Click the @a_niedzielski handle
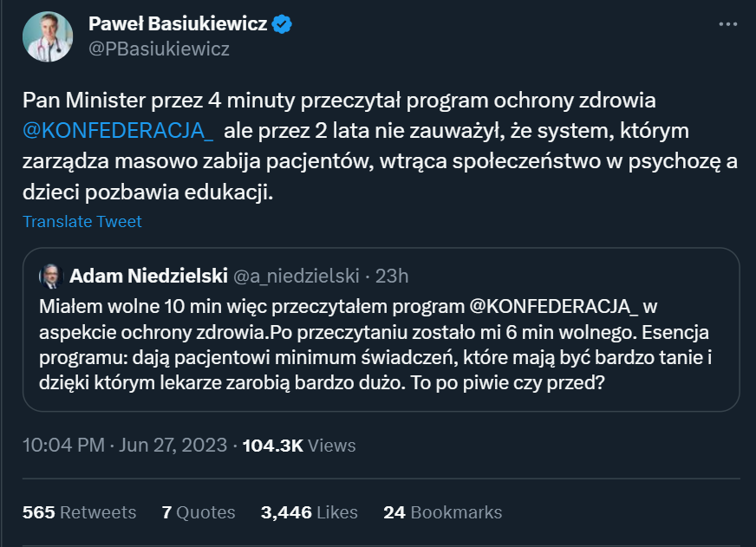The width and height of the screenshot is (756, 547). [299, 276]
